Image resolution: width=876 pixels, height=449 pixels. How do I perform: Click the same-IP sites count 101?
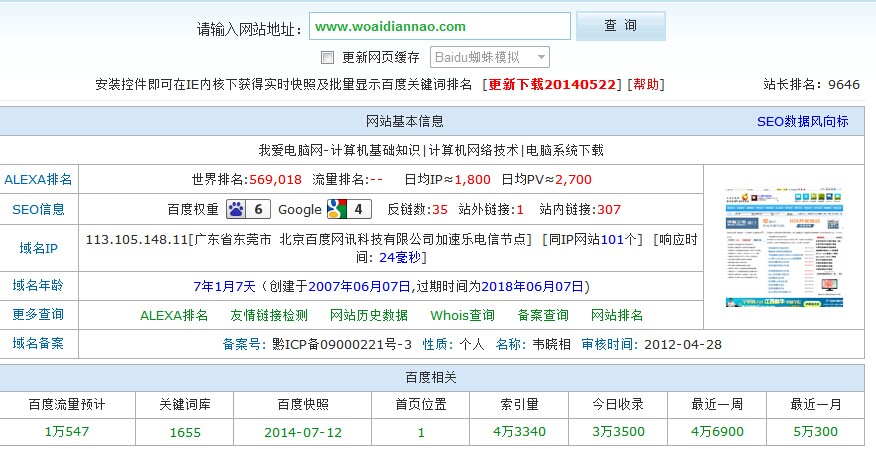coord(612,240)
